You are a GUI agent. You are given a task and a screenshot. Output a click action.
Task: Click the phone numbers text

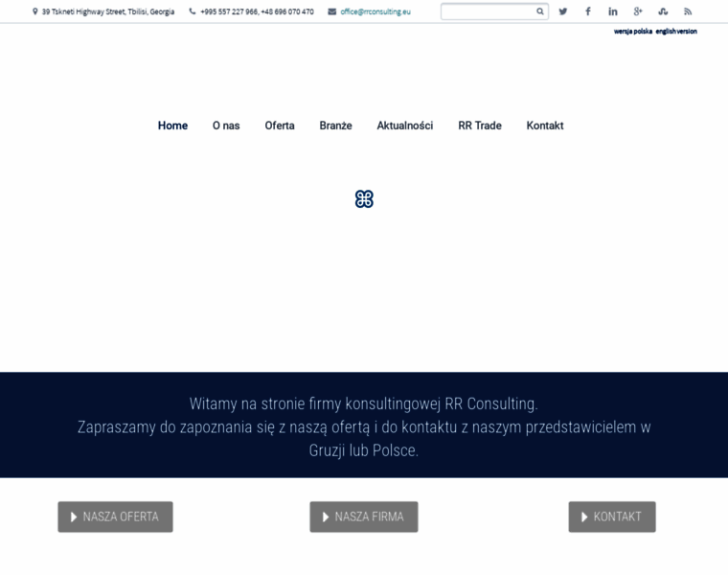258,11
